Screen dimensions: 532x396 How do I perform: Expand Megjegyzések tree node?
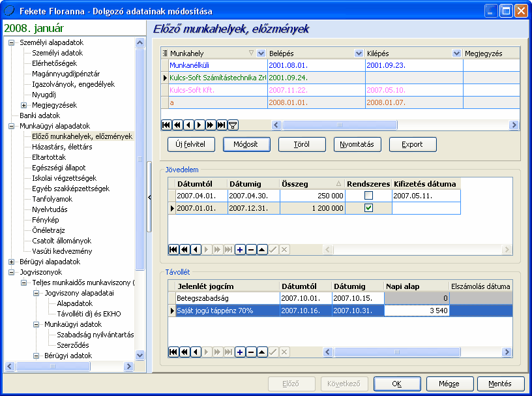tap(23, 105)
